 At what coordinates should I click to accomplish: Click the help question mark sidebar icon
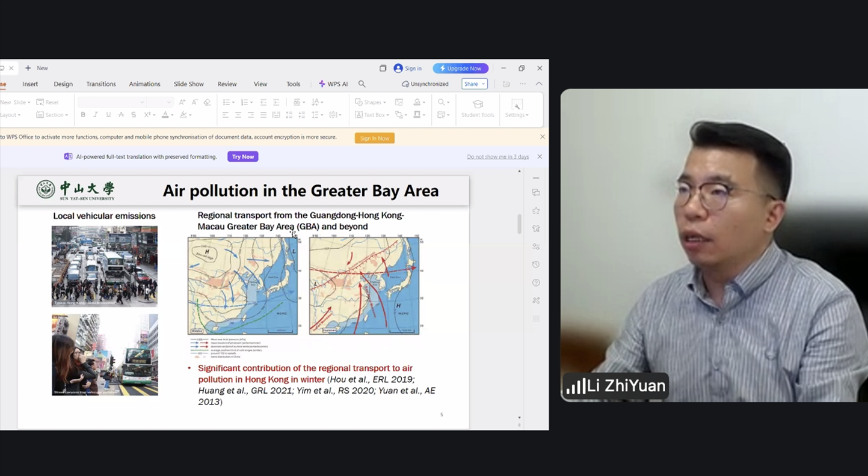point(536,282)
